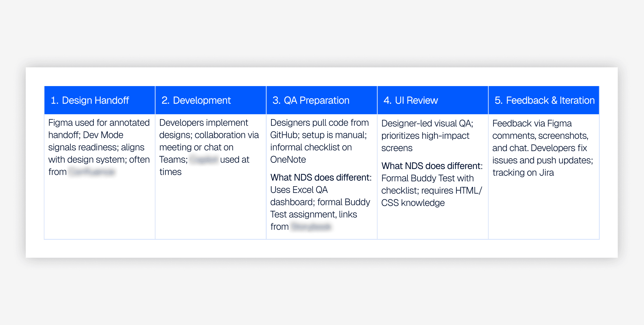644x325 pixels.
Task: Click 'Uses Excel QA dashboard' text
Action: tap(299, 190)
